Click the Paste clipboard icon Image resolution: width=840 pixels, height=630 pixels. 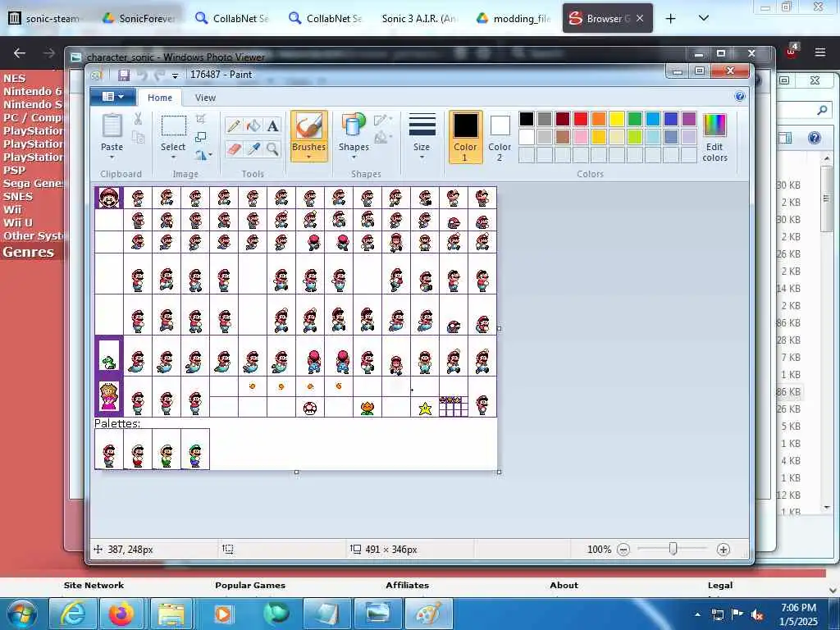tap(112, 126)
